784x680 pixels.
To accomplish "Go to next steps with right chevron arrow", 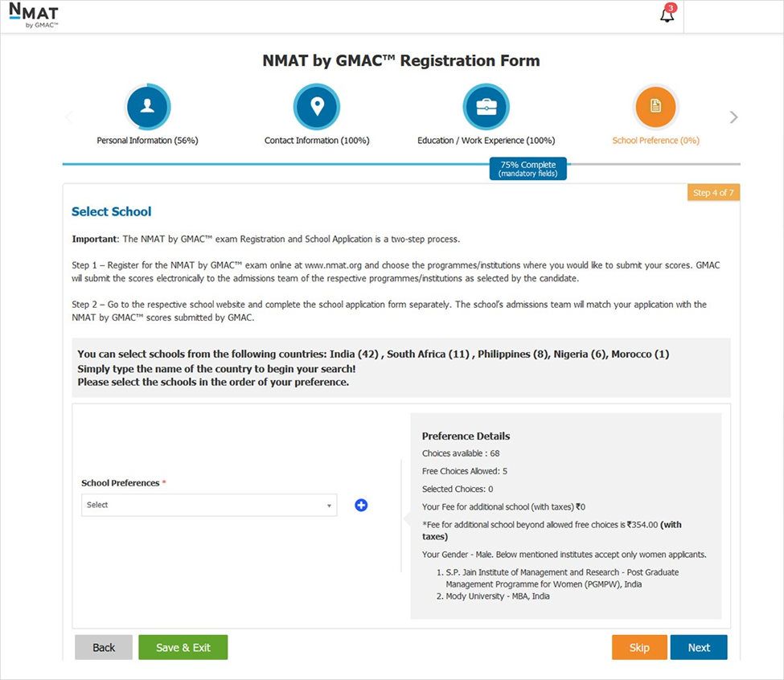I will click(733, 117).
